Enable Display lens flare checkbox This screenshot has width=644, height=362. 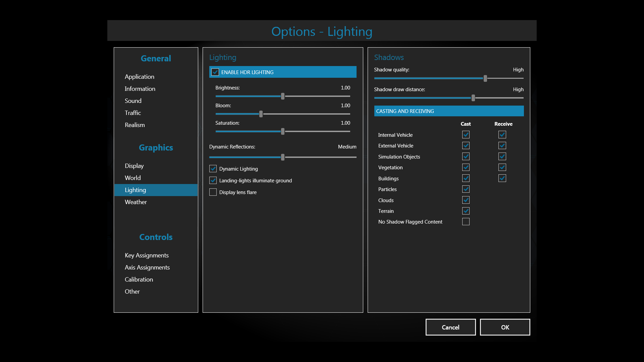[x=213, y=192]
